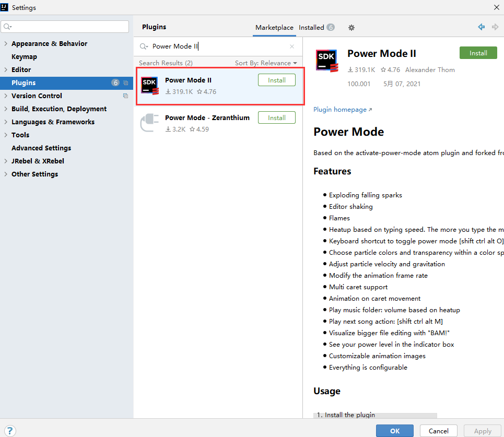The image size is (504, 437).
Task: Click the Features heading
Action: pyautogui.click(x=332, y=171)
